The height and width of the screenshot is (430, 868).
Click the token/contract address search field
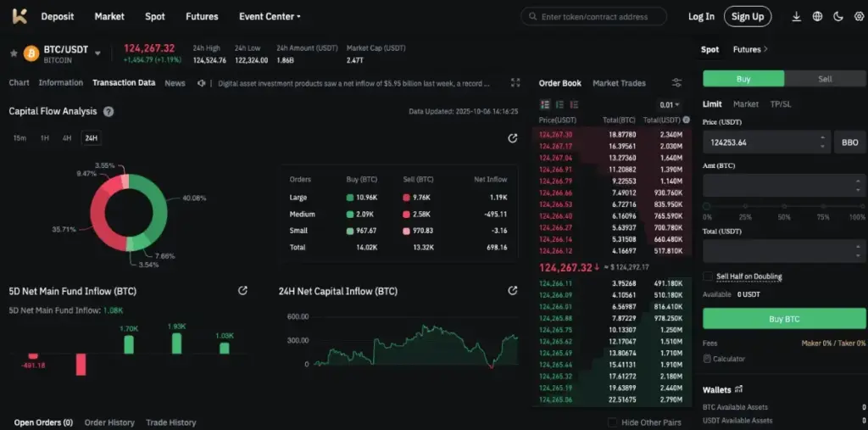[x=593, y=17]
